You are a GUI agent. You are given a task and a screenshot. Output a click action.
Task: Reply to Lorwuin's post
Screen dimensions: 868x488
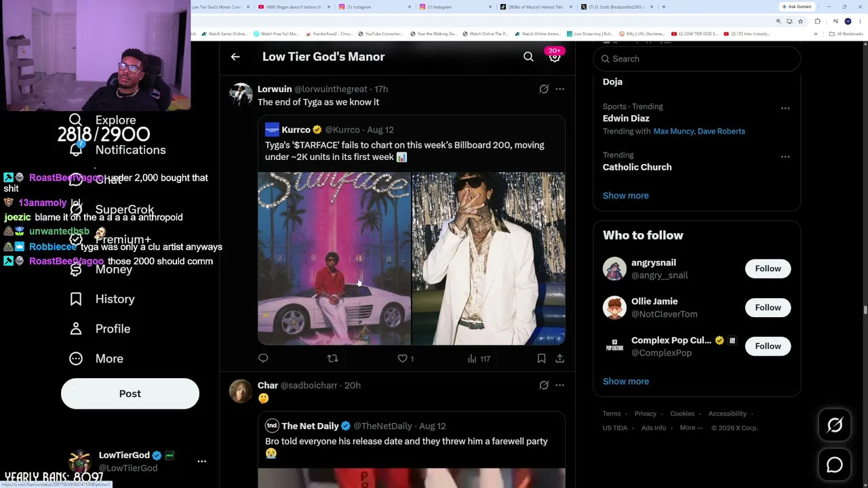[263, 359]
